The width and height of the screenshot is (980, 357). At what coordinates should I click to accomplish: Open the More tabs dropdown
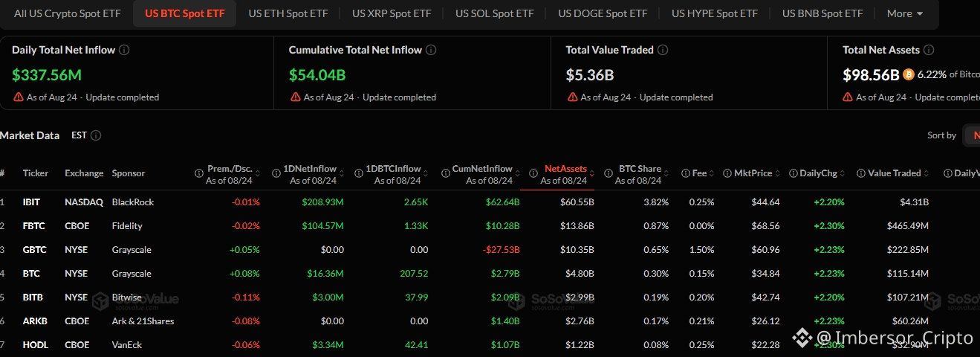click(905, 13)
